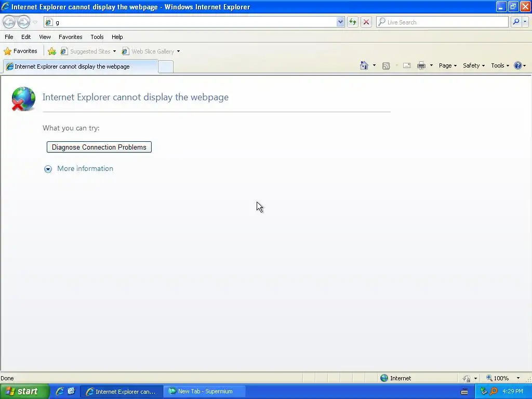
Task: Open the recent pages dropdown arrow
Action: coord(35,22)
